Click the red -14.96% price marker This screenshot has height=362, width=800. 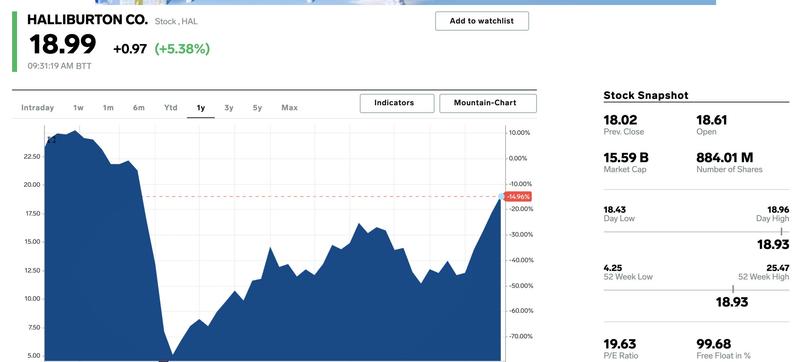[x=518, y=197]
